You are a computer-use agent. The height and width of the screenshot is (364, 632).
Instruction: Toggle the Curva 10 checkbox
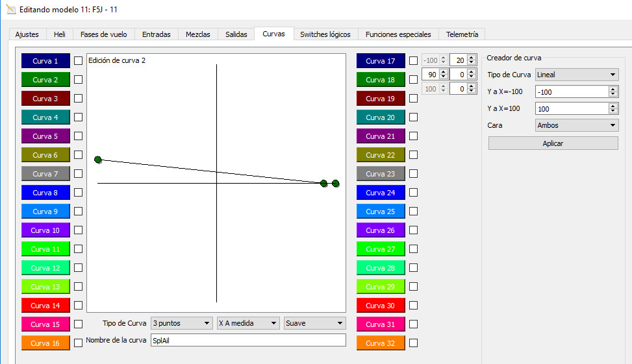coord(78,230)
